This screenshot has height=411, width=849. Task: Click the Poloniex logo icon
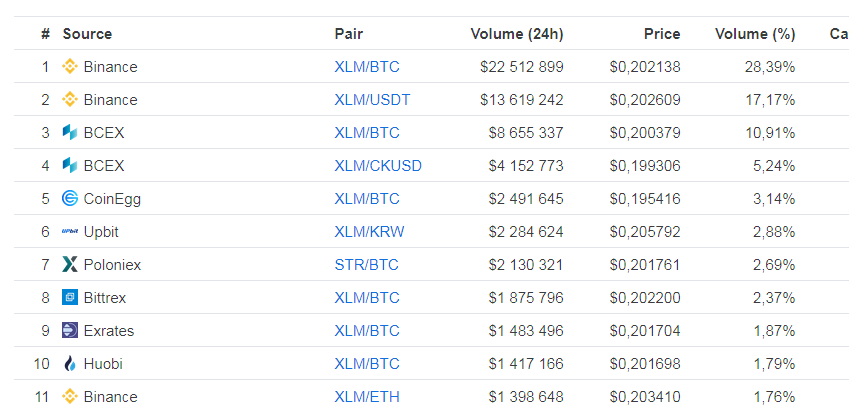tap(70, 265)
